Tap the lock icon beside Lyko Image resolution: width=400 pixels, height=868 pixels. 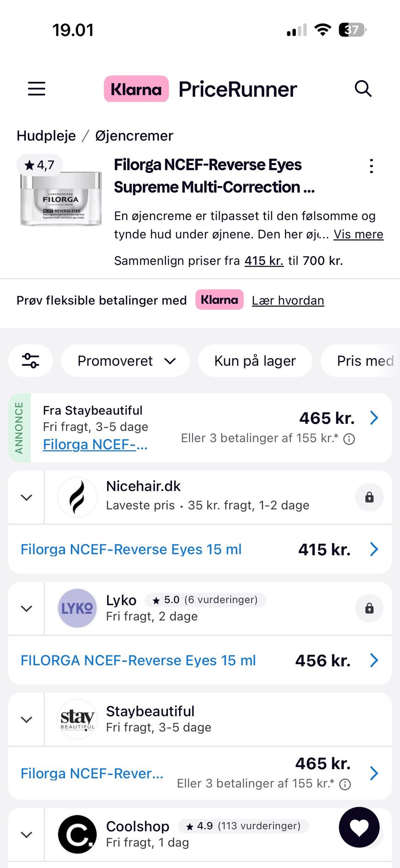tap(369, 609)
